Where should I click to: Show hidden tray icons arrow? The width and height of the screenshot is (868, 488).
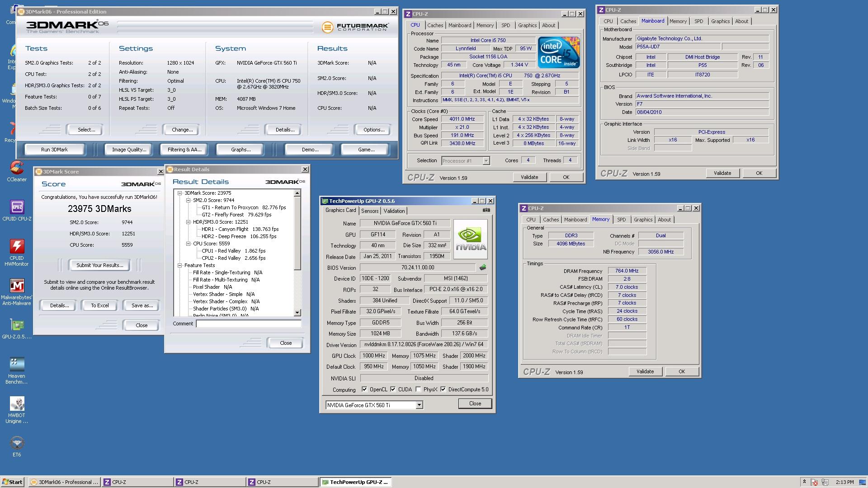point(804,482)
